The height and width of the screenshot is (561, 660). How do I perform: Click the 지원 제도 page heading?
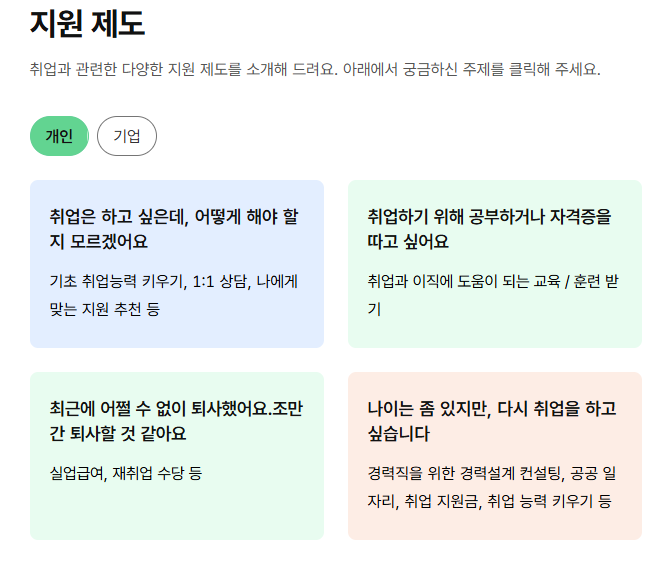tap(87, 22)
